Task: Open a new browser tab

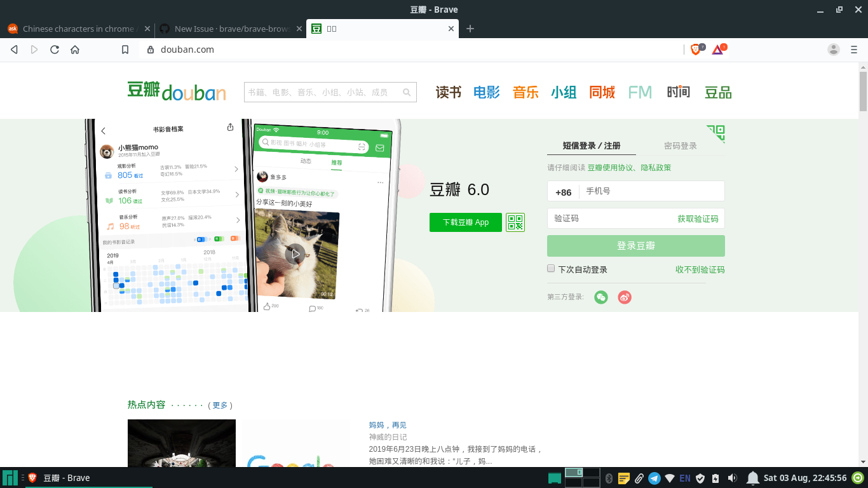Action: click(470, 29)
